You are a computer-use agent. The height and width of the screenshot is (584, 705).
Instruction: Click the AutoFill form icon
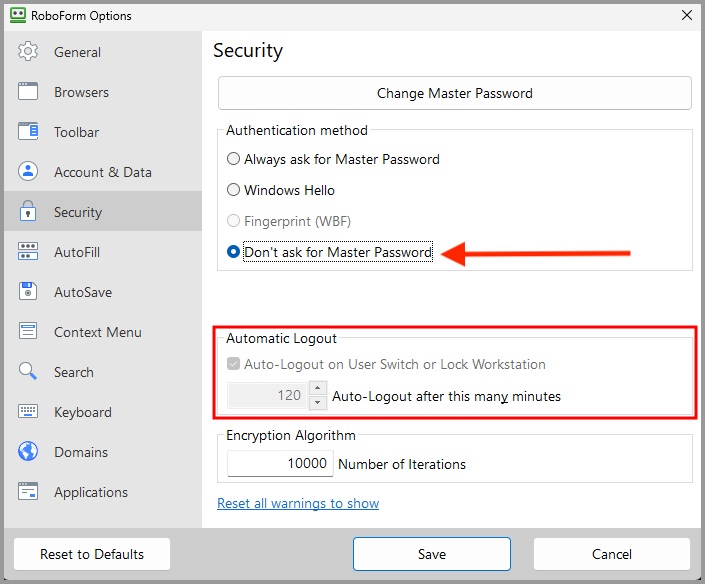pyautogui.click(x=28, y=251)
